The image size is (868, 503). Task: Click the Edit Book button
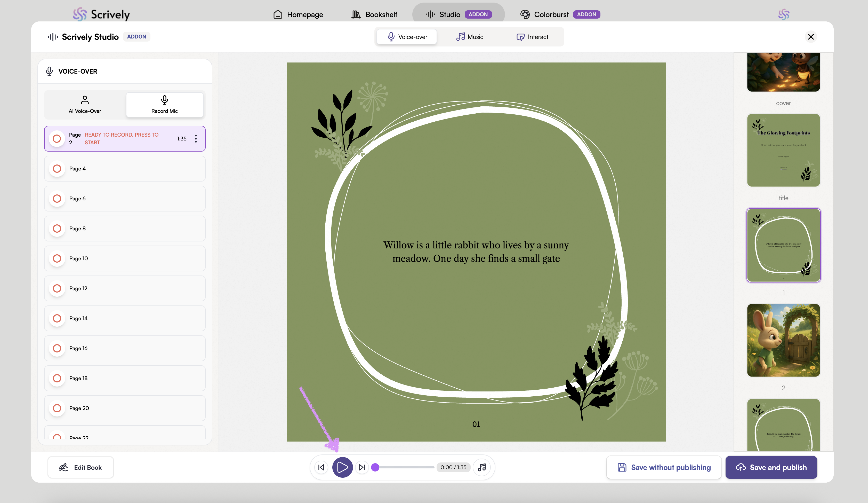(x=81, y=467)
